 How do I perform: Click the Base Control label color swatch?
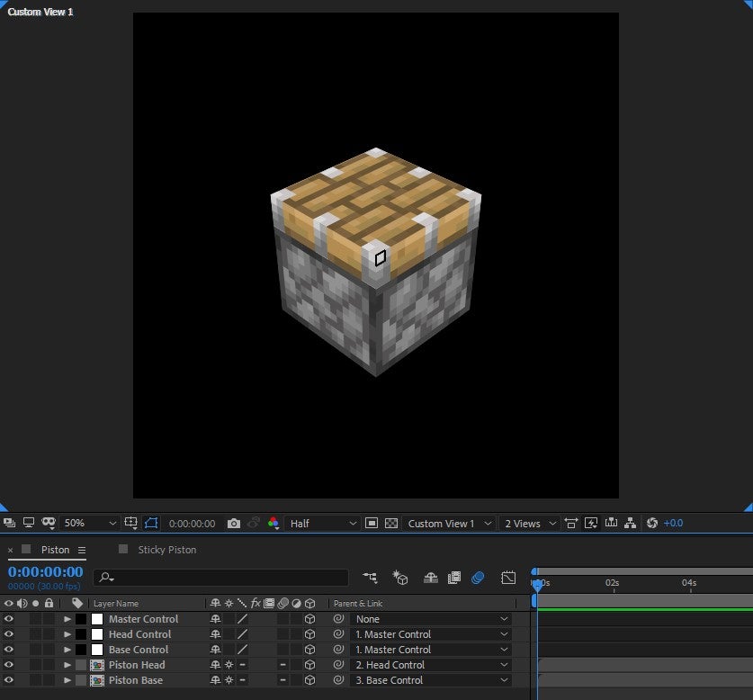[81, 650]
